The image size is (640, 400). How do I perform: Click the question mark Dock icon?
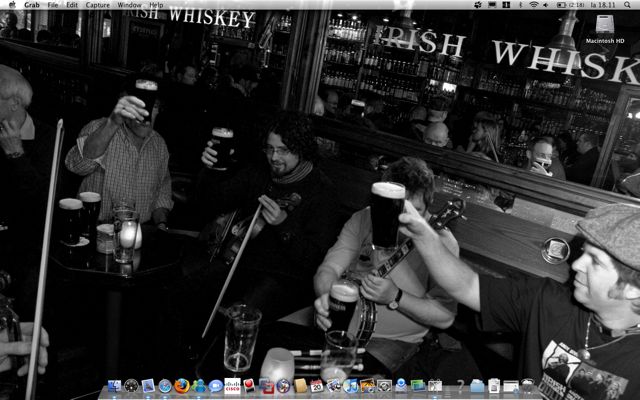click(x=461, y=386)
